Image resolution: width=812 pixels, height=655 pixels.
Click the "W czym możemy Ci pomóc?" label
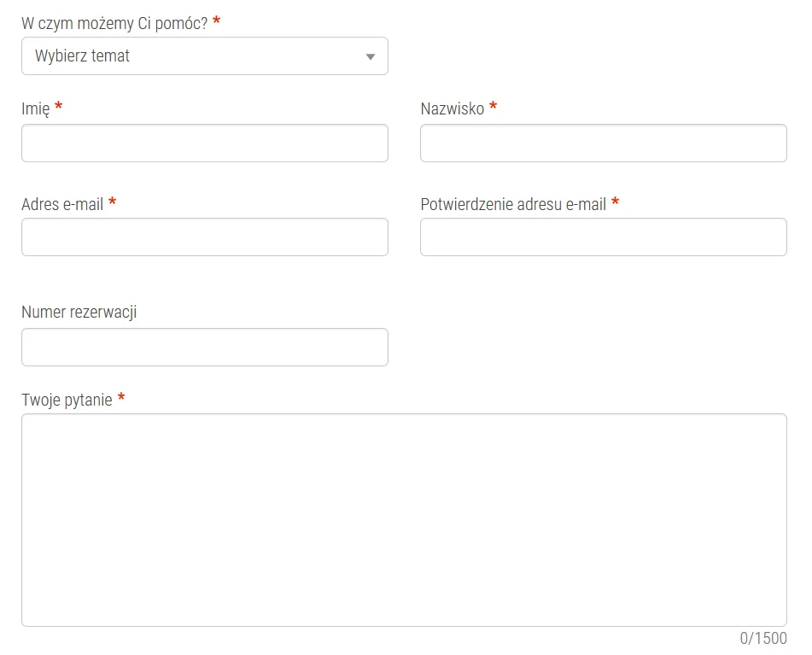[x=114, y=22]
